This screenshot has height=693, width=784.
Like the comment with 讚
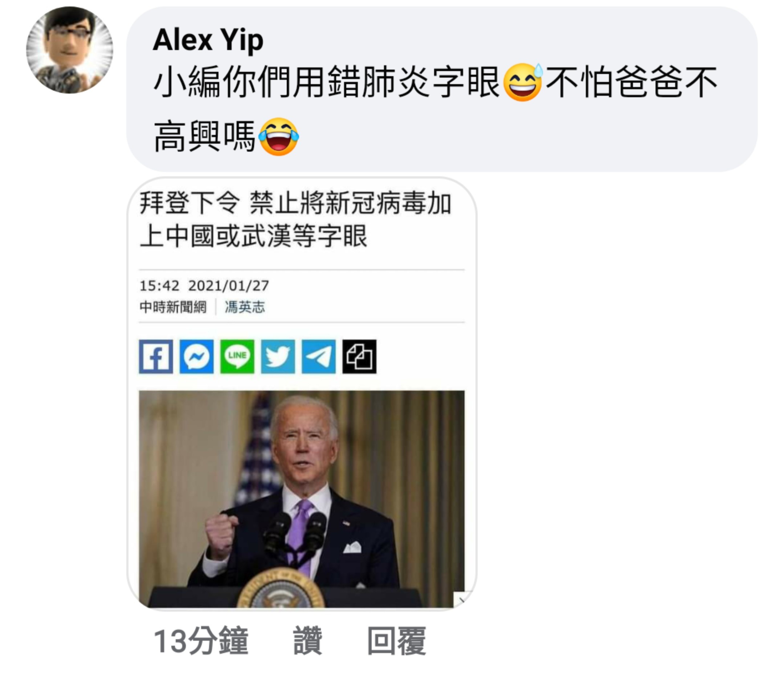[308, 641]
